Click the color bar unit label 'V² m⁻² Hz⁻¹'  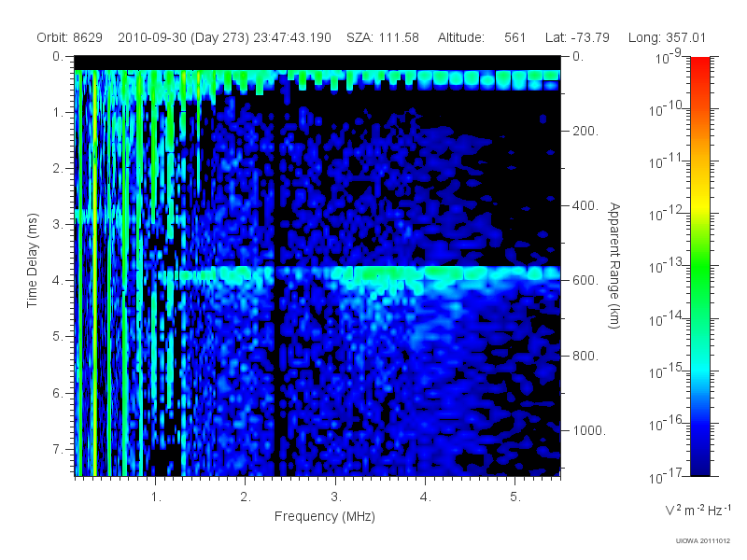click(x=698, y=510)
